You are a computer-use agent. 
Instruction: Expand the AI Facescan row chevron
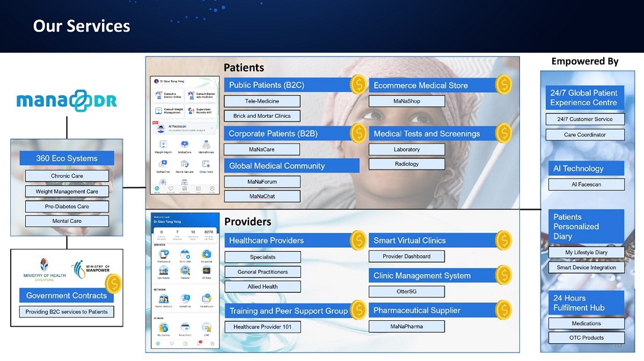point(212,129)
